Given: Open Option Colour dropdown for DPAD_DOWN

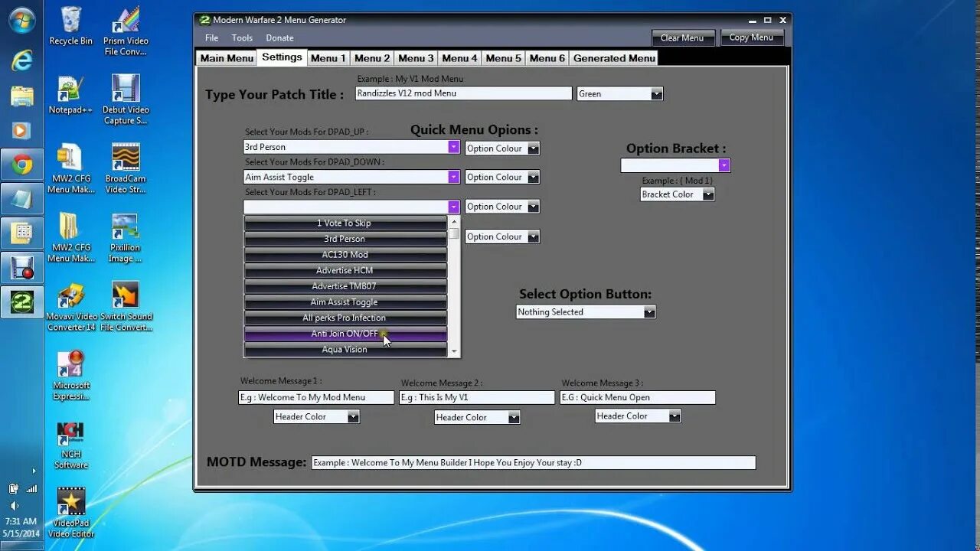Looking at the screenshot, I should 533,177.
